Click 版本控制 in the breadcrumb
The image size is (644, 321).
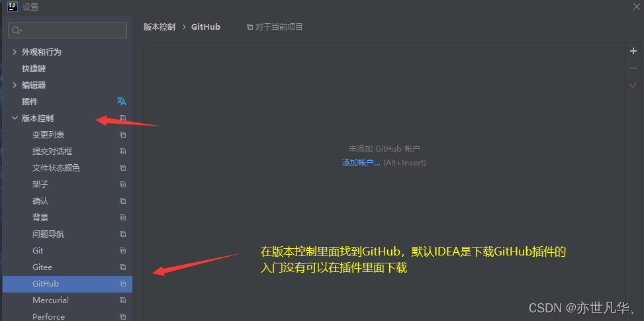pyautogui.click(x=160, y=27)
